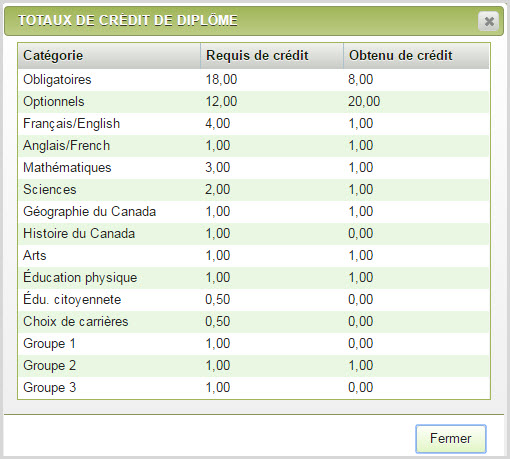
Task: Select the Obligatoires row
Action: click(x=254, y=80)
